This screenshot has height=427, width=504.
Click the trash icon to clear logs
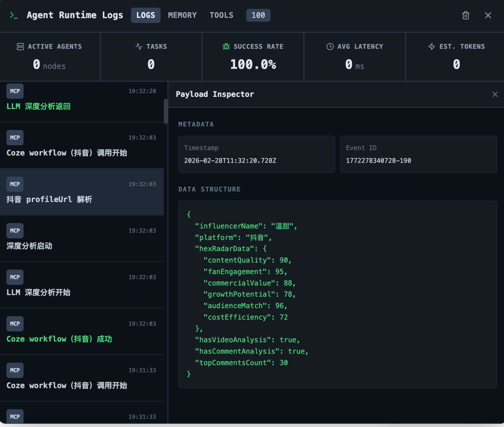(465, 15)
